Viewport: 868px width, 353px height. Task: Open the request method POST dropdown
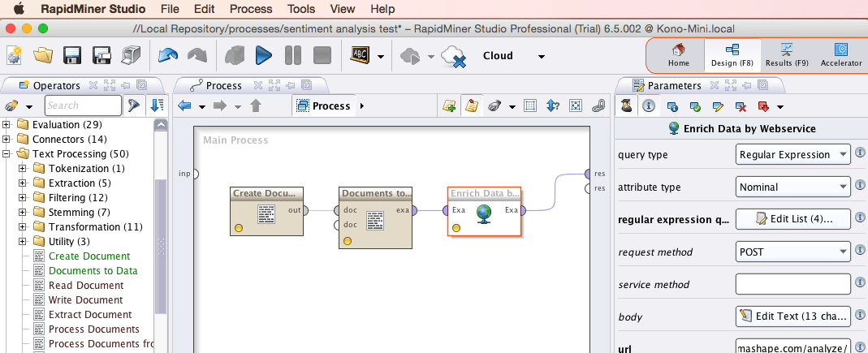(792, 252)
